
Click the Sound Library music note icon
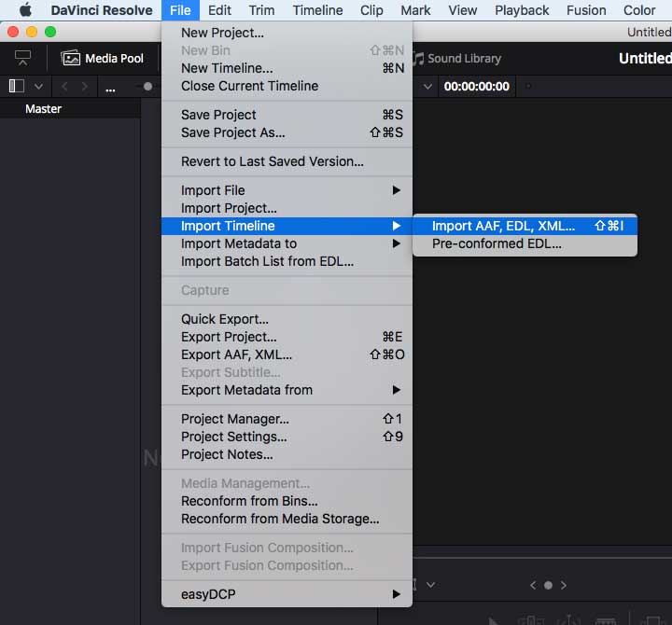point(419,58)
